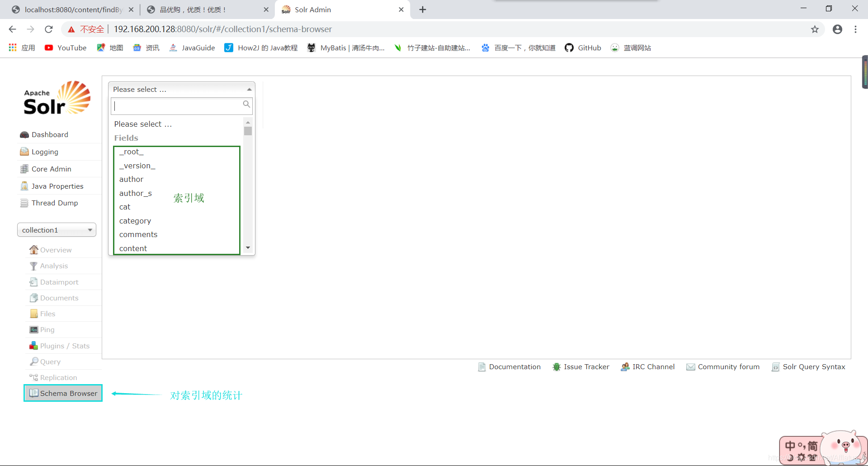Go back to previous page
Viewport: 868px width, 466px height.
coord(12,29)
